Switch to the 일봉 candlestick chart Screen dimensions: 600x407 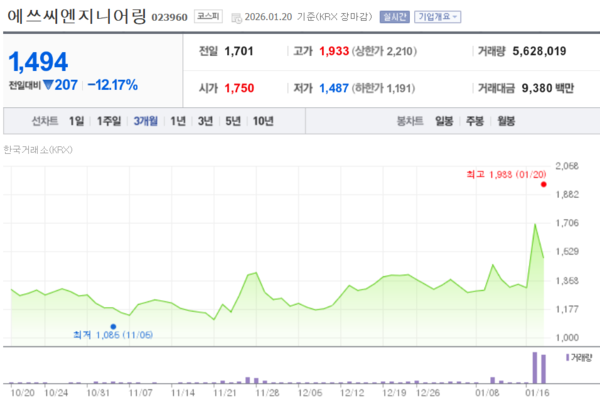(444, 121)
